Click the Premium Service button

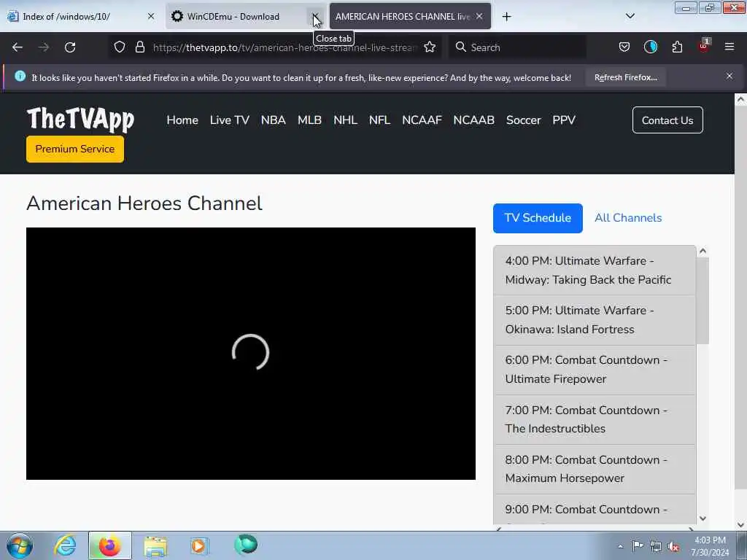click(75, 149)
